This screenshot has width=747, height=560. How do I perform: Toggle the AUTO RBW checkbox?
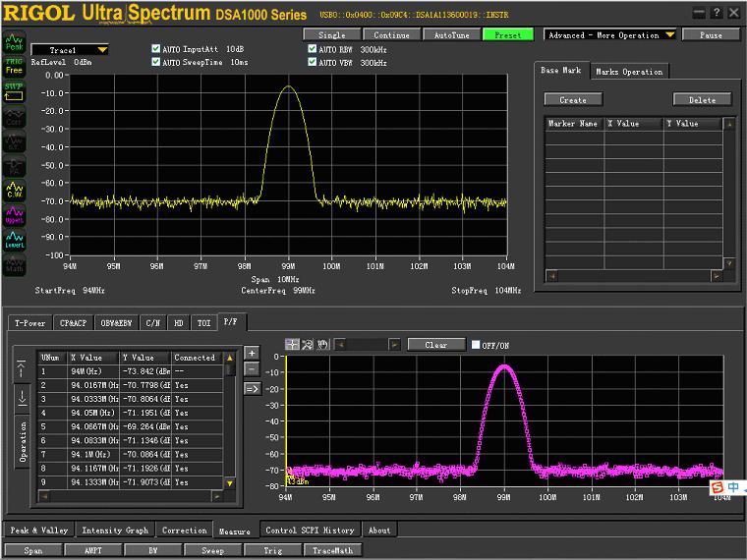[x=313, y=48]
